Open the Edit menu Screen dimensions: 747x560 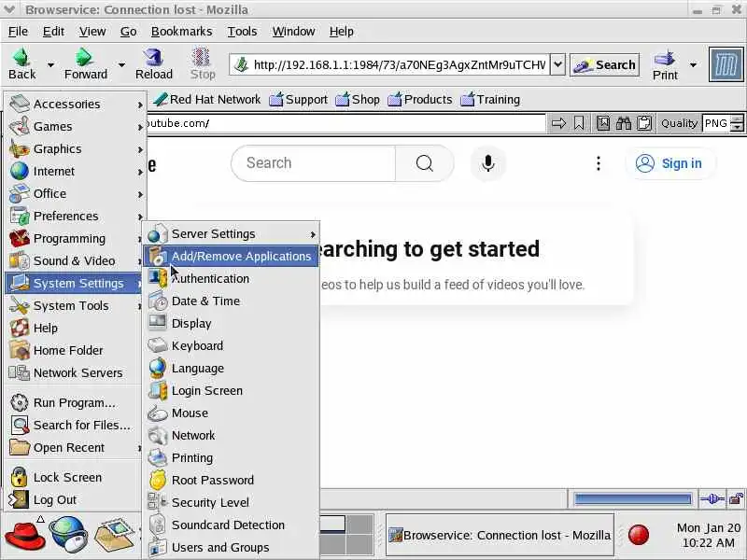point(53,32)
